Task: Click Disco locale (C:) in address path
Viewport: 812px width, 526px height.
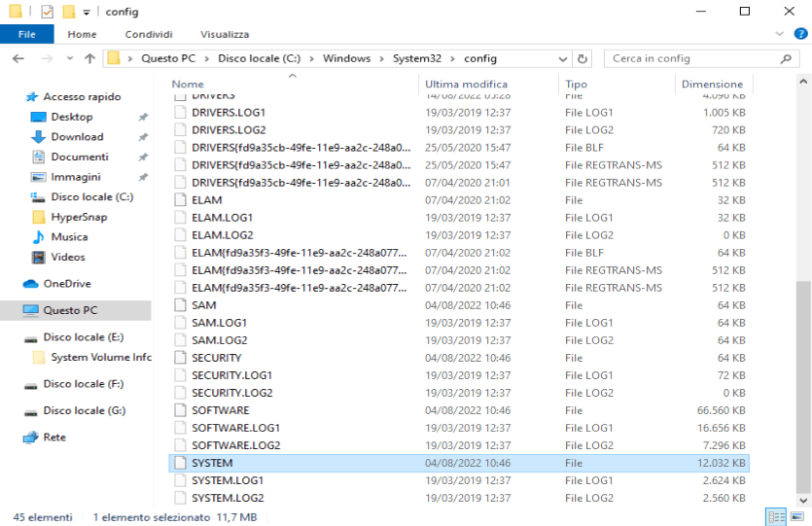Action: tap(259, 58)
